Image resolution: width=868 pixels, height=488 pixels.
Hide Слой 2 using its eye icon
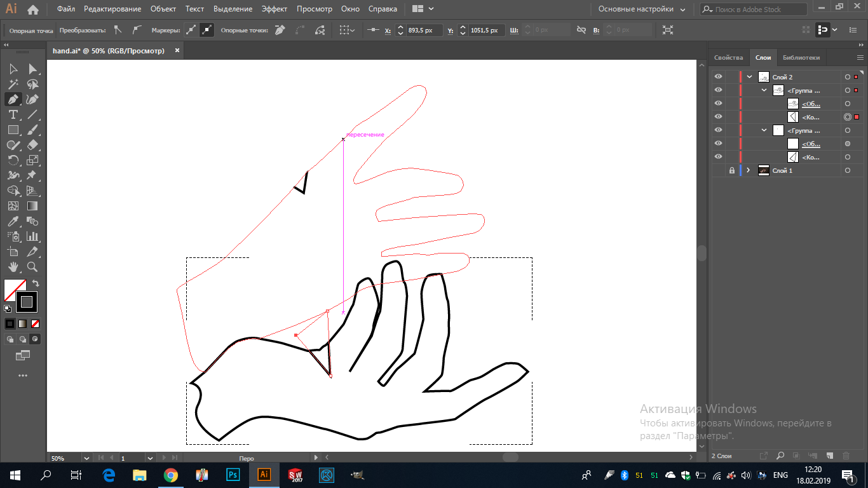(718, 77)
